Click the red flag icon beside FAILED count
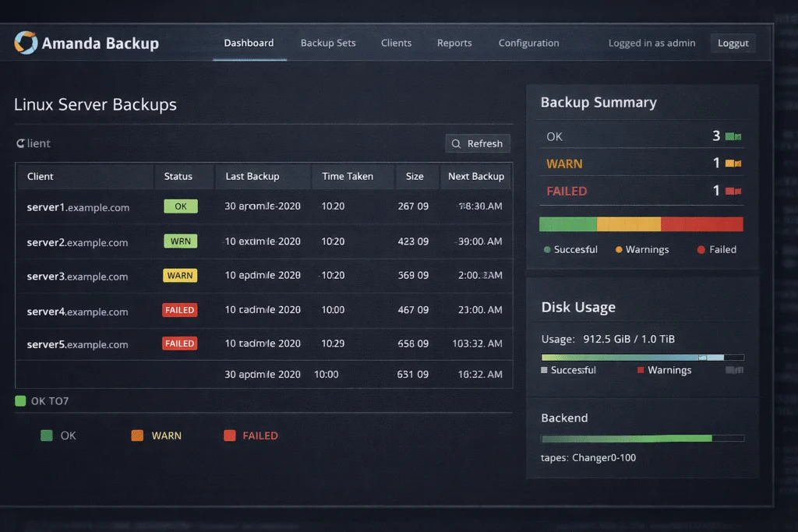Image resolution: width=798 pixels, height=532 pixels. pos(733,191)
